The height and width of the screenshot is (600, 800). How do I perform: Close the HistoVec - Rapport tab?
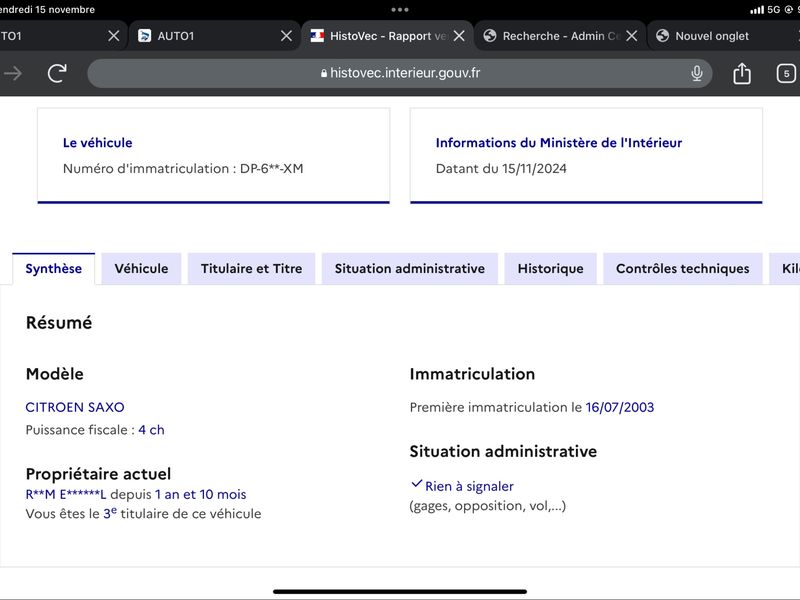(459, 36)
